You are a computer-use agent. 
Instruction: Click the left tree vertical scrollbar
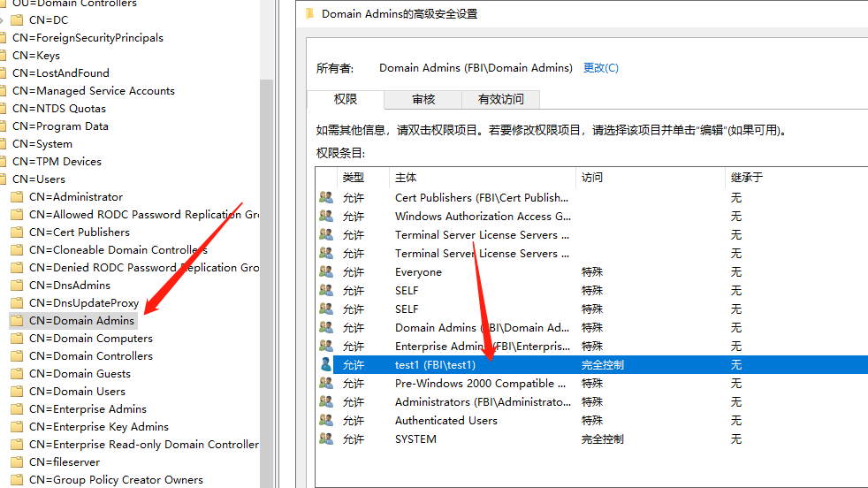coord(266,265)
